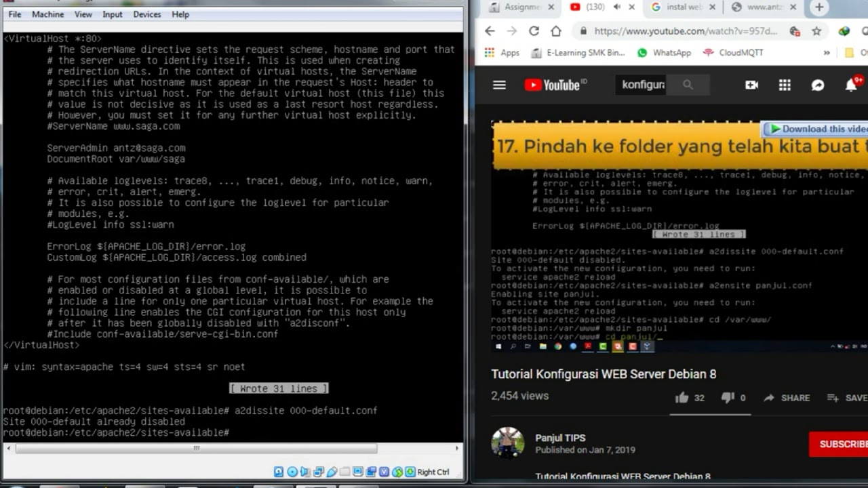Open the Devices menu in VirtualBox
This screenshot has width=868, height=488.
147,14
